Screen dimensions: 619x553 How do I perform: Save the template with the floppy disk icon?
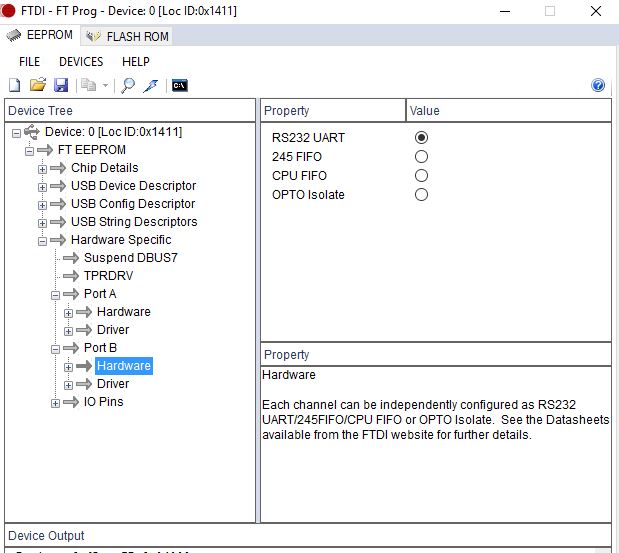[61, 85]
